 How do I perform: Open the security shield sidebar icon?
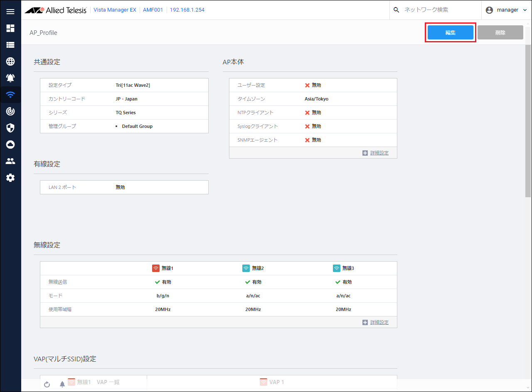pyautogui.click(x=10, y=128)
